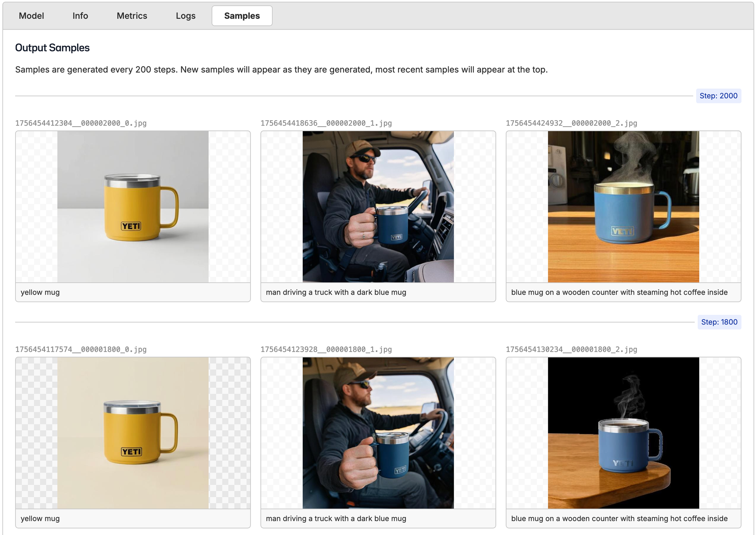
Task: Click the step 2000 "yellow mug" prompt caption
Action: pyautogui.click(x=40, y=292)
